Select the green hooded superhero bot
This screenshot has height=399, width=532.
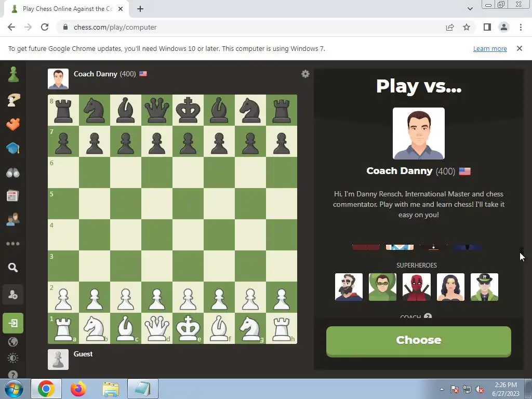point(382,287)
